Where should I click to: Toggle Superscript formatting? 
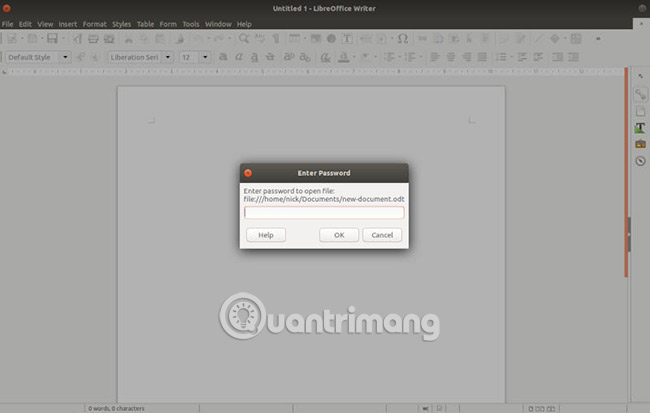pyautogui.click(x=289, y=57)
